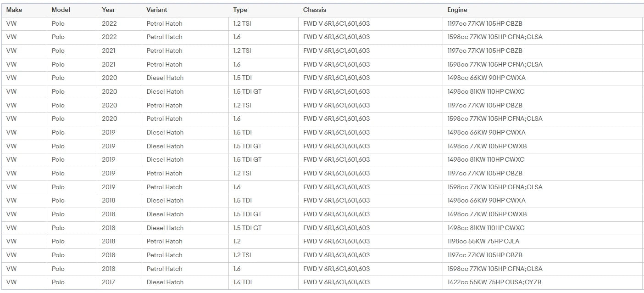644x293 pixels.
Task: Click 'Polo' in the 2018 CJLA engine row
Action: pos(58,241)
